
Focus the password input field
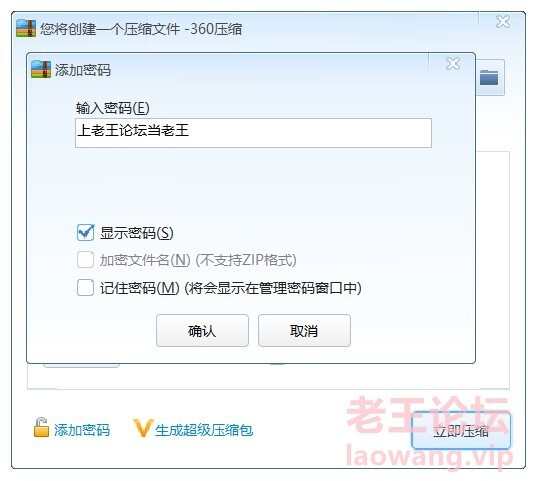pyautogui.click(x=253, y=133)
